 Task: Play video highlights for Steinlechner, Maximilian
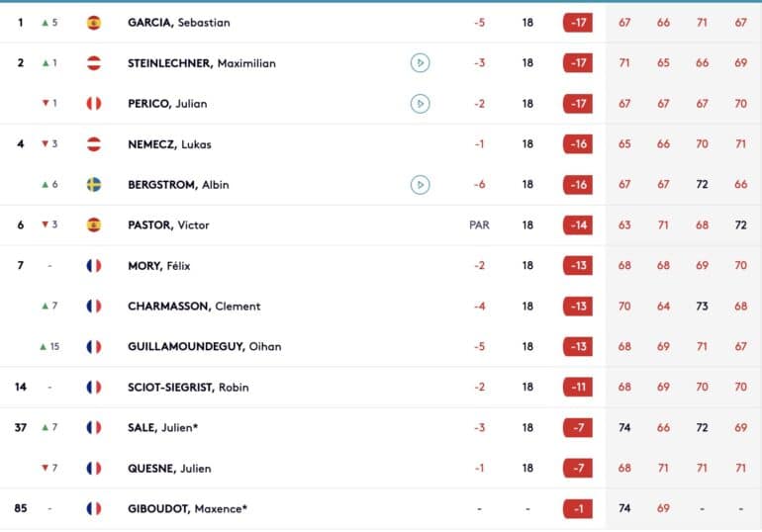click(420, 63)
